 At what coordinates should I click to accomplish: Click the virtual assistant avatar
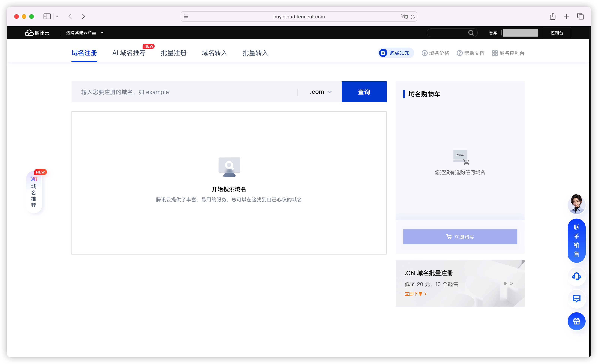coord(576,204)
